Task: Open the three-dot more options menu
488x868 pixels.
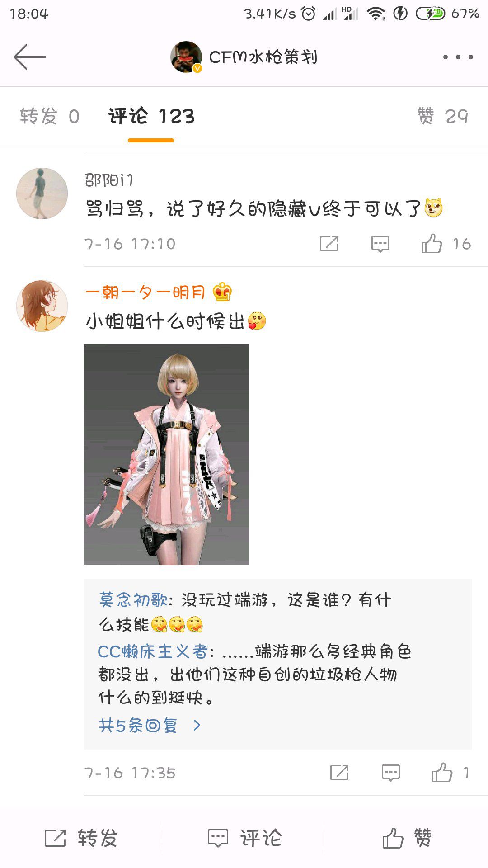Action: [x=458, y=57]
